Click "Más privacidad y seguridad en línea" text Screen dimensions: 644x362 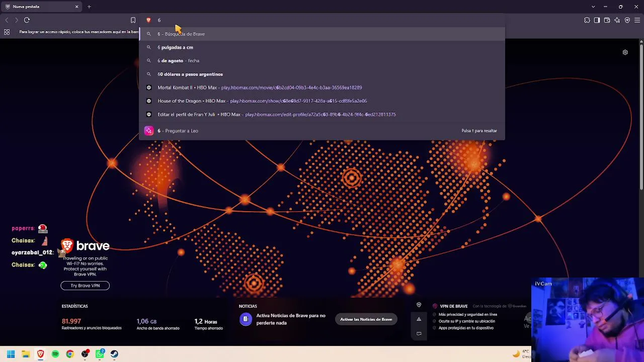[468, 315]
